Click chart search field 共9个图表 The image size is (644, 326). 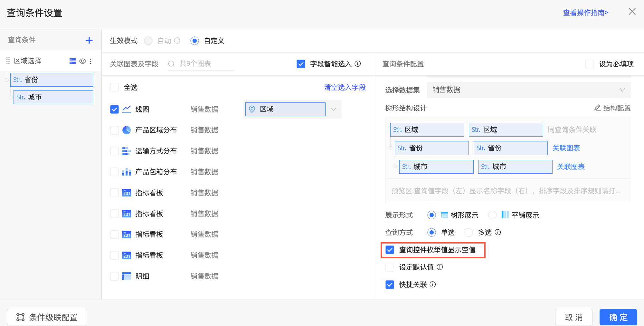pyautogui.click(x=201, y=64)
